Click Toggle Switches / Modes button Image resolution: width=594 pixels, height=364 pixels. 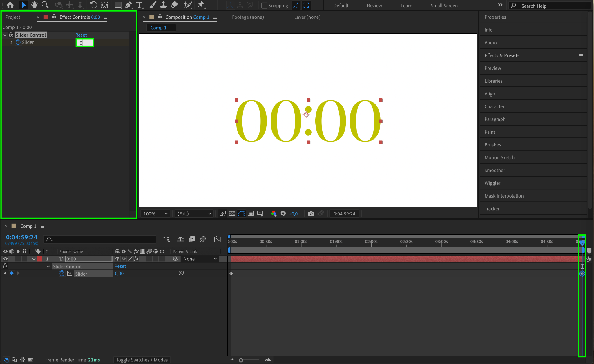pyautogui.click(x=142, y=360)
